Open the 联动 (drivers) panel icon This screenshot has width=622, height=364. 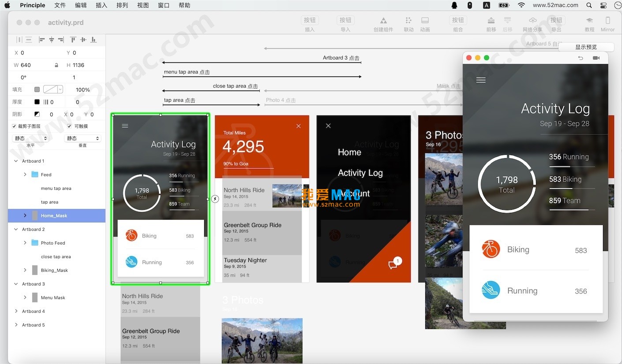pyautogui.click(x=408, y=21)
